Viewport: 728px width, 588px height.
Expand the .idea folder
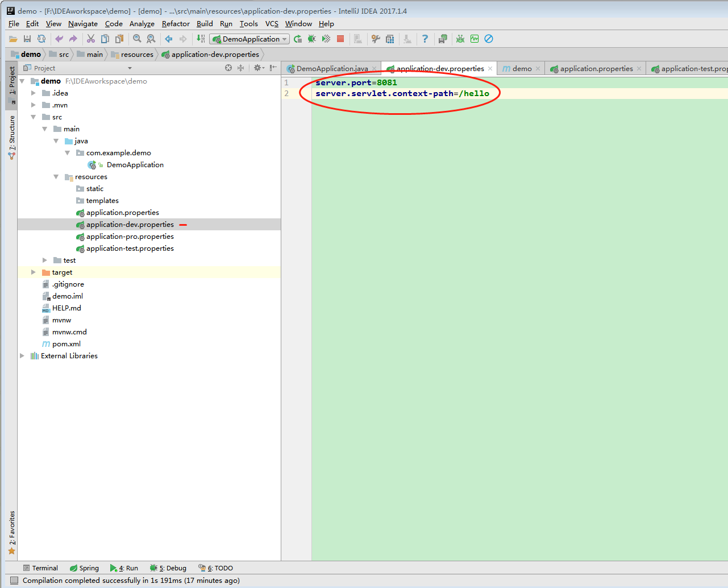(34, 93)
